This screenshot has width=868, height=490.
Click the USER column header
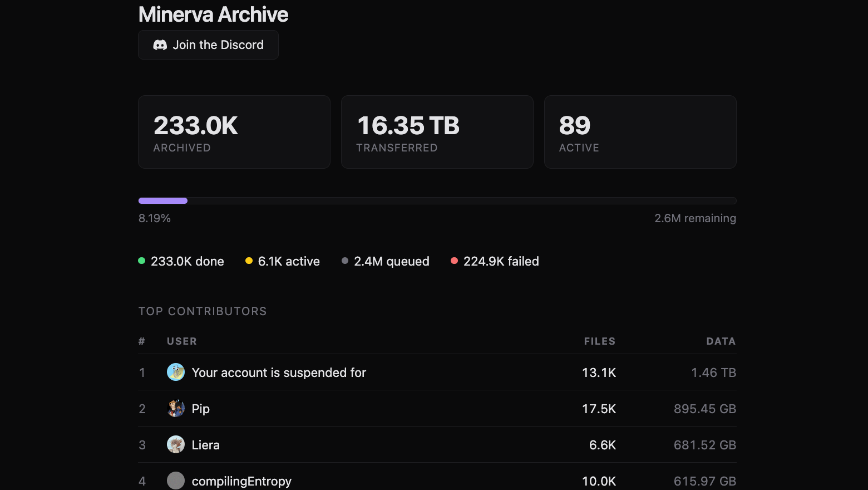(182, 341)
